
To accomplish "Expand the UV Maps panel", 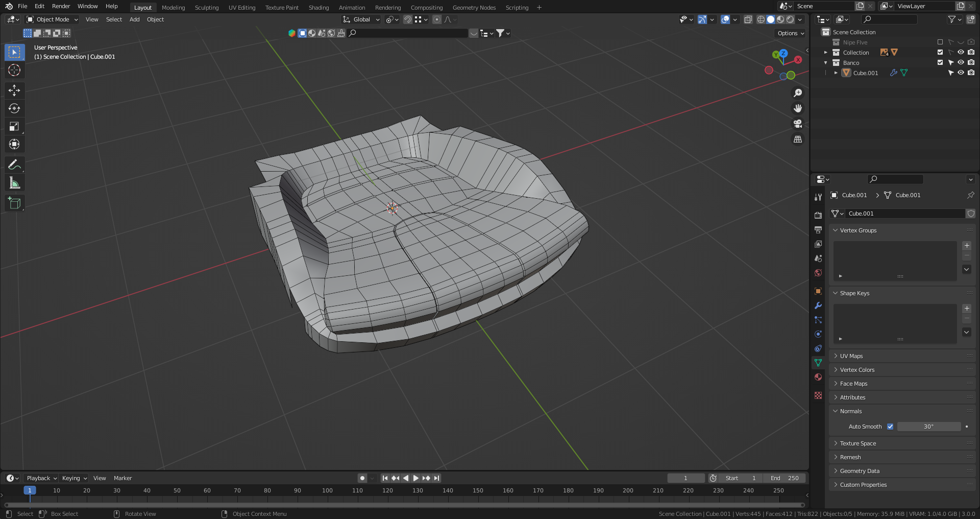I will 851,356.
